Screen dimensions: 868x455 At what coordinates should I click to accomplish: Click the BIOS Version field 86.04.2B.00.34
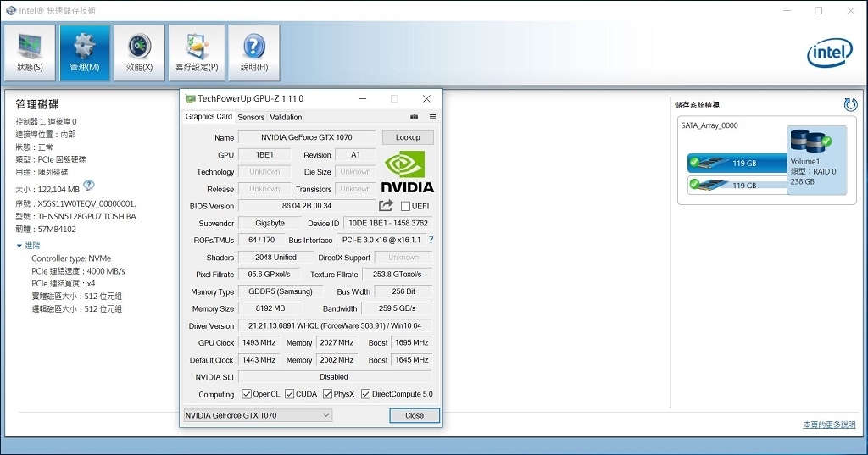307,206
